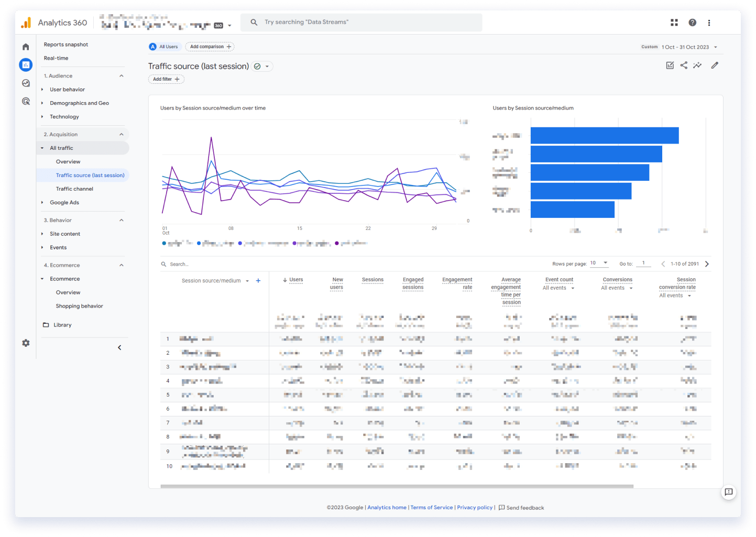Open the Google apps grid icon
The image size is (756, 537).
click(x=674, y=23)
